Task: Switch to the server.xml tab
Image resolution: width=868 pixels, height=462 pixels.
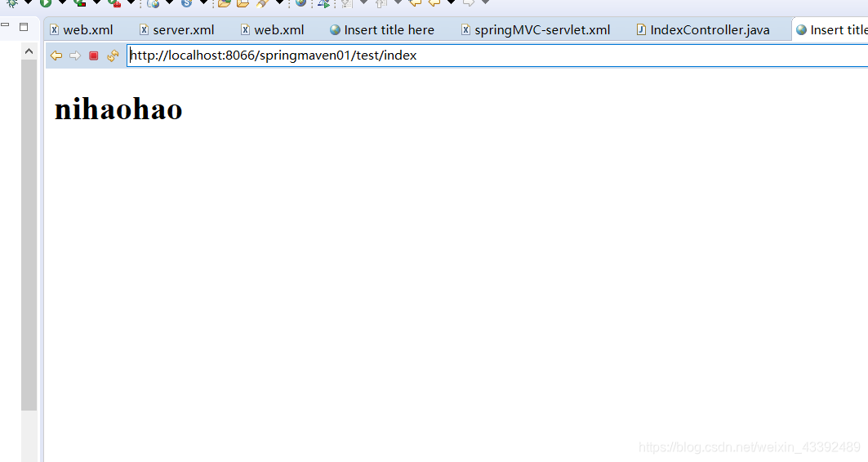Action: coord(176,30)
